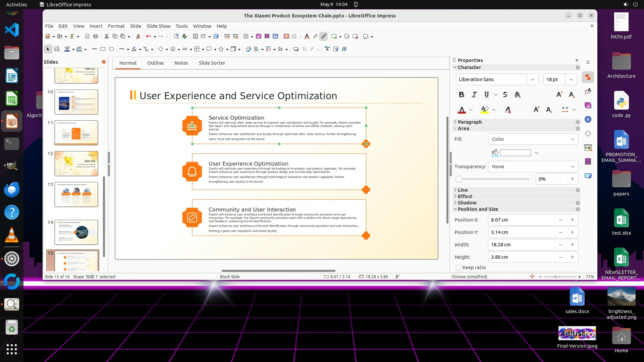Click the fill color swatch

tap(515, 153)
